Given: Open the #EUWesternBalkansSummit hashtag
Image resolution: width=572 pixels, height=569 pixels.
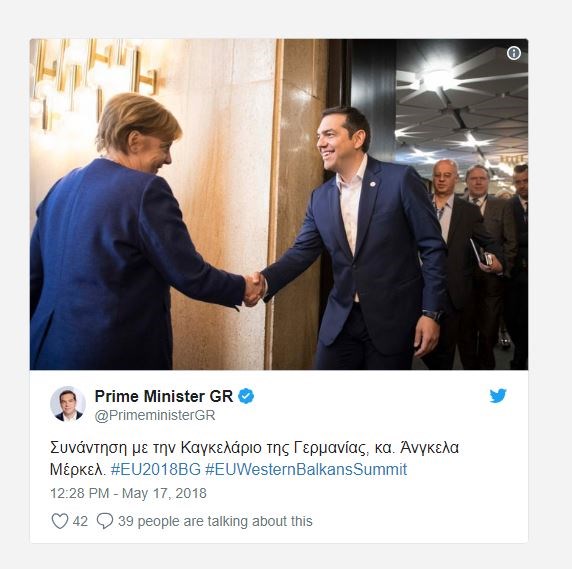Looking at the screenshot, I should pos(306,469).
